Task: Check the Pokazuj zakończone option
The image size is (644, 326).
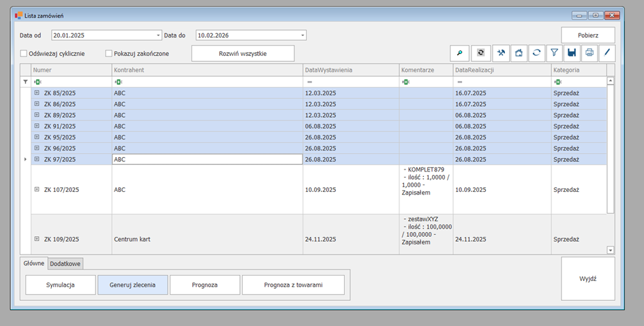Action: 108,53
